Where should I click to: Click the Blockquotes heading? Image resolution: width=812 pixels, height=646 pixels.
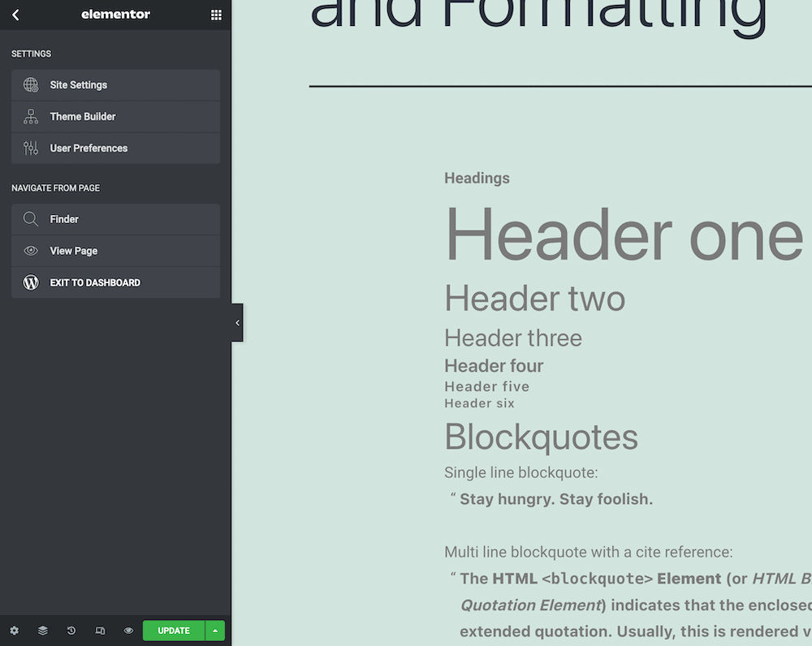click(x=541, y=437)
